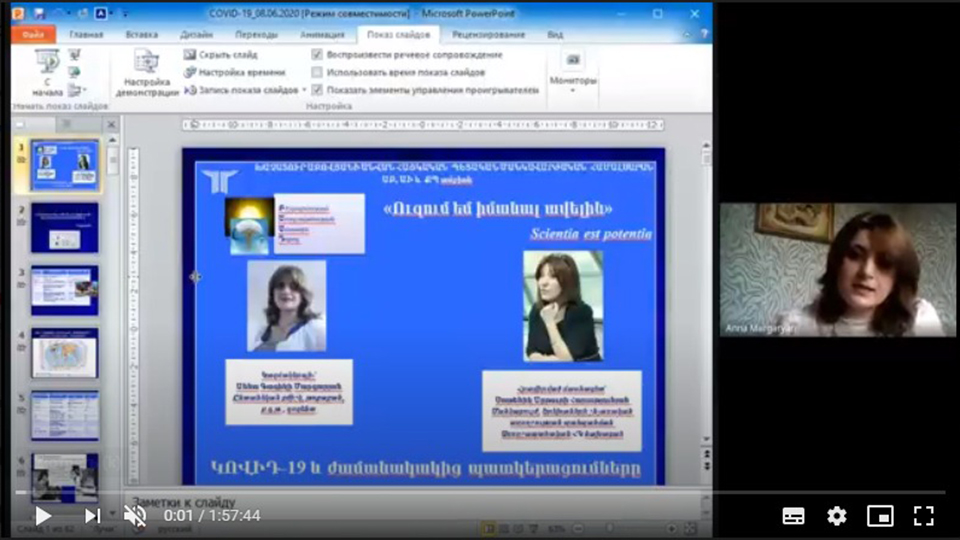Open video player settings gear
This screenshot has height=540, width=960.
(x=836, y=515)
